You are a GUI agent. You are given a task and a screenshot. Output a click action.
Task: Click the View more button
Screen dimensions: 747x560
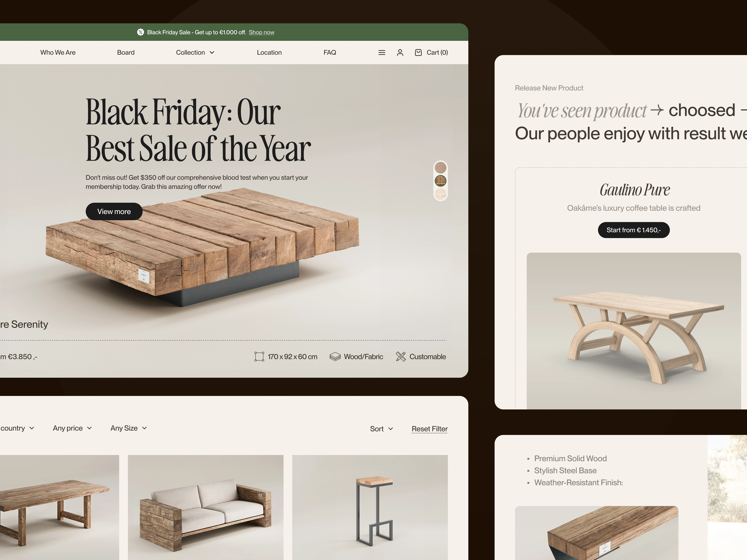tap(114, 211)
